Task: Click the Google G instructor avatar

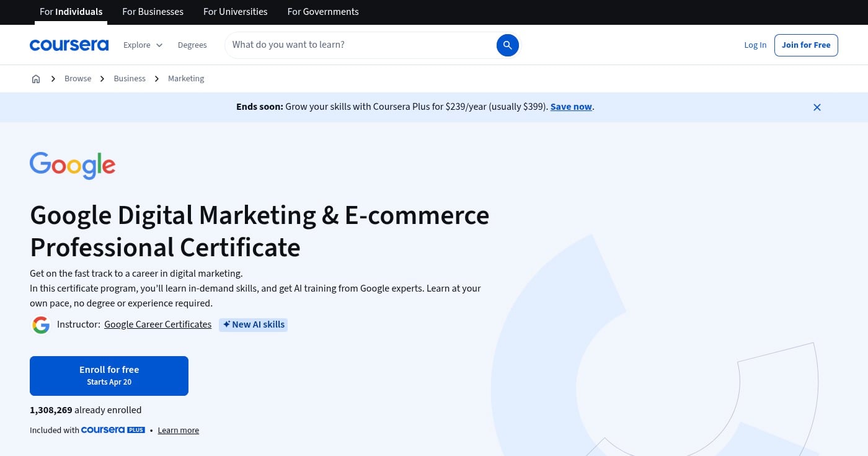Action: (41, 324)
